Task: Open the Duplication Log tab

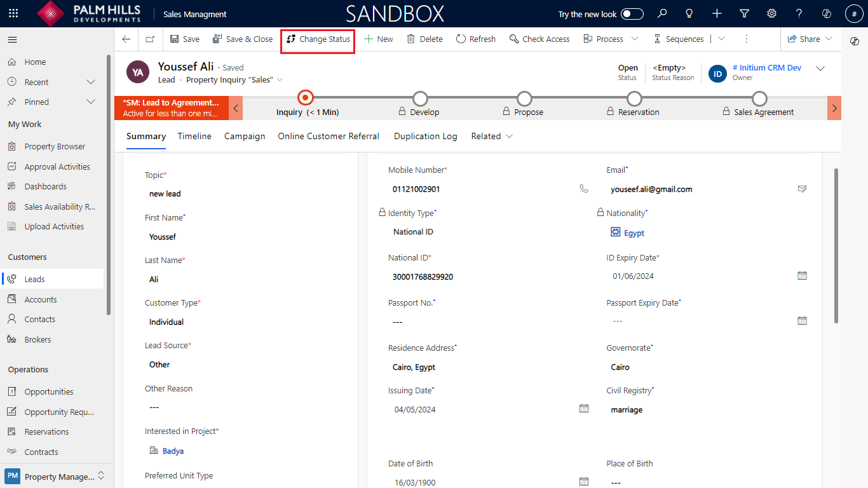Action: tap(425, 136)
